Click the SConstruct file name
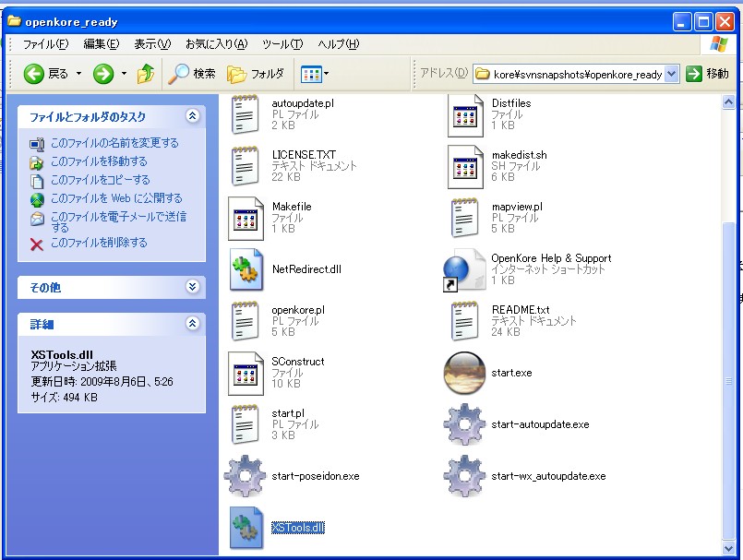 tap(298, 362)
